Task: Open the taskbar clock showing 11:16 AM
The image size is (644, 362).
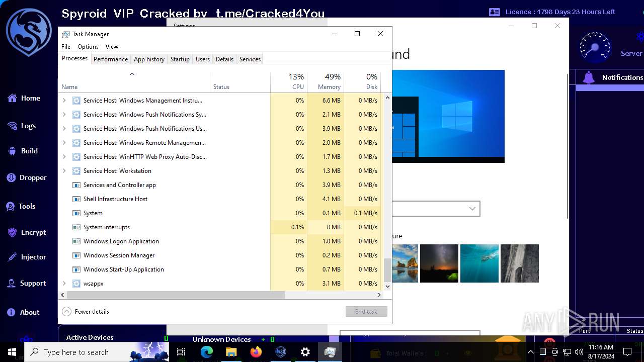Action: pyautogui.click(x=601, y=352)
